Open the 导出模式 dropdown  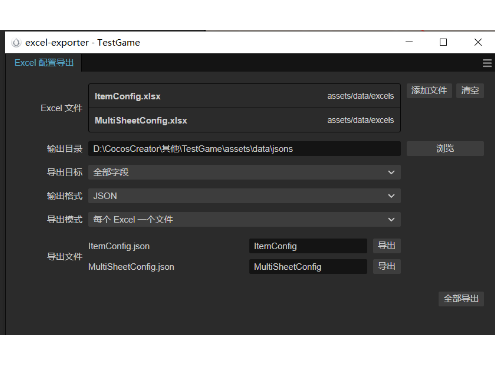[244, 219]
